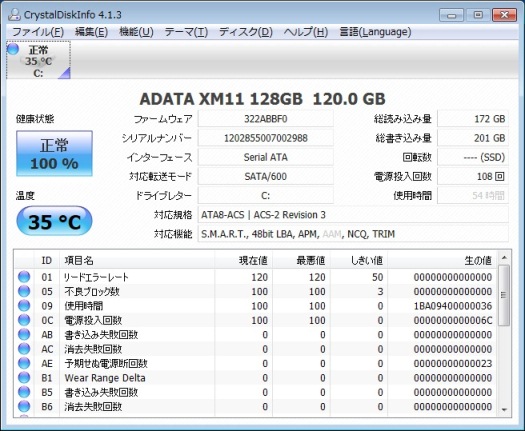Viewport: 525px width, 431px height.
Task: Click the 項目名 column header
Action: point(137,260)
